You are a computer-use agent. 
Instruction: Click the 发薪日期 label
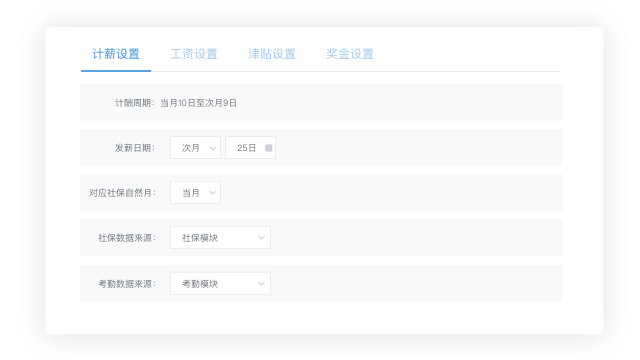[134, 148]
